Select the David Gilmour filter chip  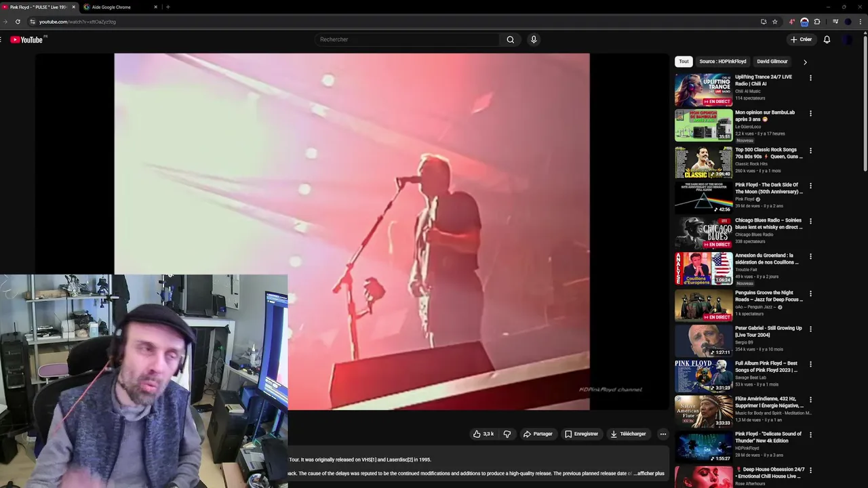[772, 62]
